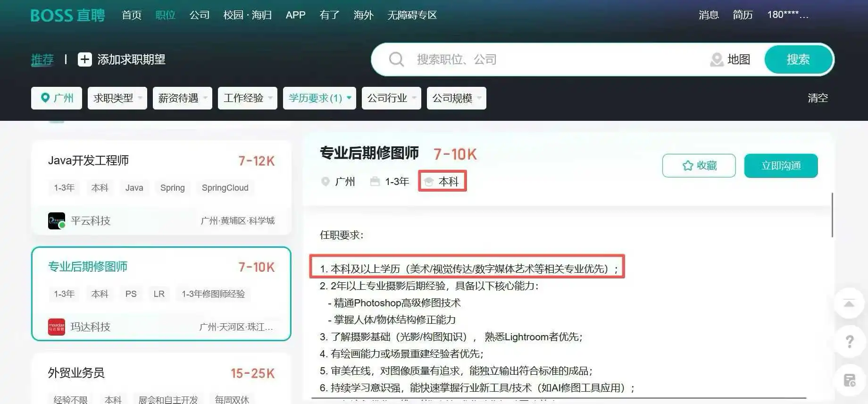Open the 公司 navigation tab

point(200,15)
